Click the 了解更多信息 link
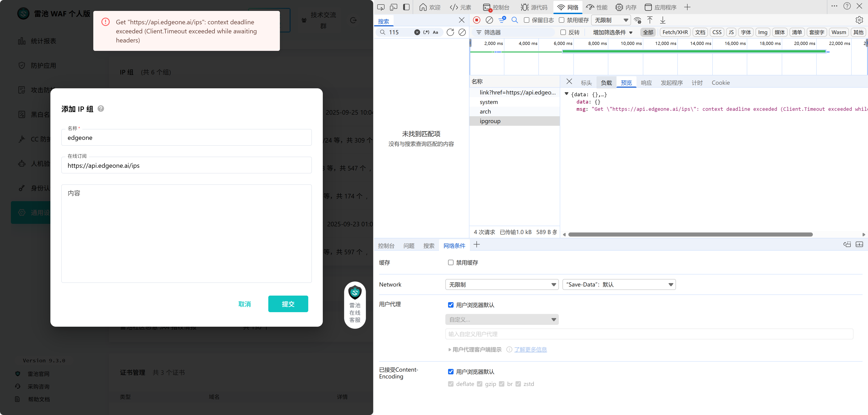868x415 pixels. click(530, 350)
